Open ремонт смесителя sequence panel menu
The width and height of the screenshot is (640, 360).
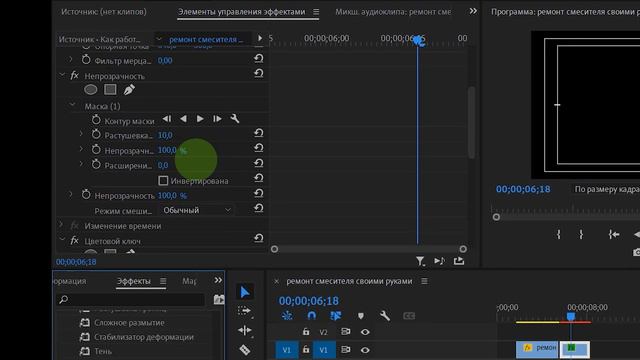point(424,281)
